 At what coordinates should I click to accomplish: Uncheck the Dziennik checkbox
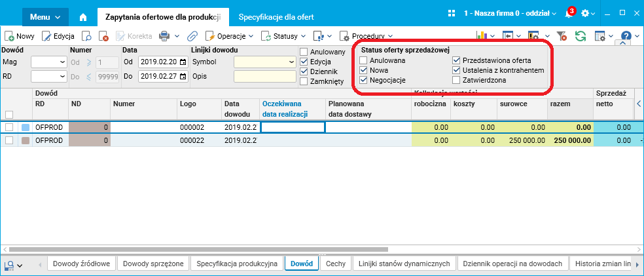point(304,71)
